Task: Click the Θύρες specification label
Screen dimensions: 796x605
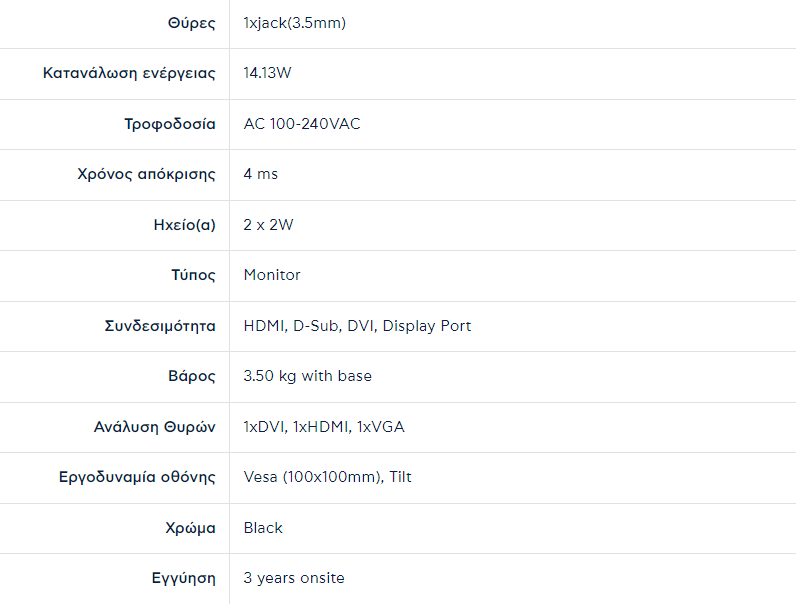Action: [191, 23]
